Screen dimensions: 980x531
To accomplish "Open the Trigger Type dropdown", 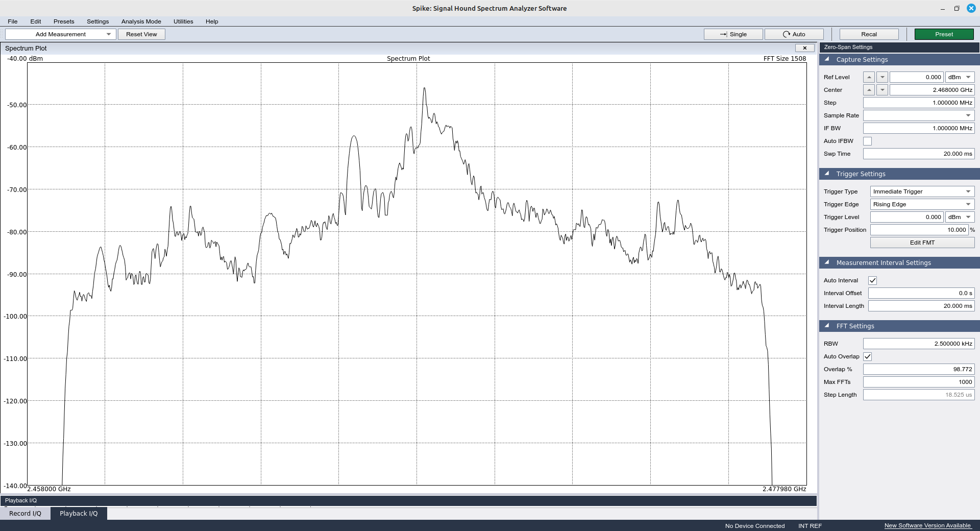I will click(922, 191).
